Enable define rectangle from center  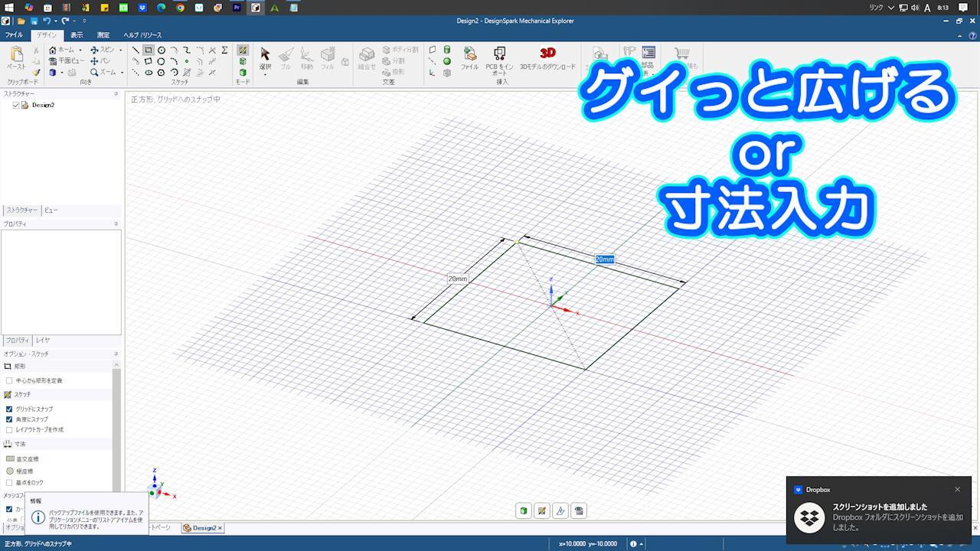9,380
